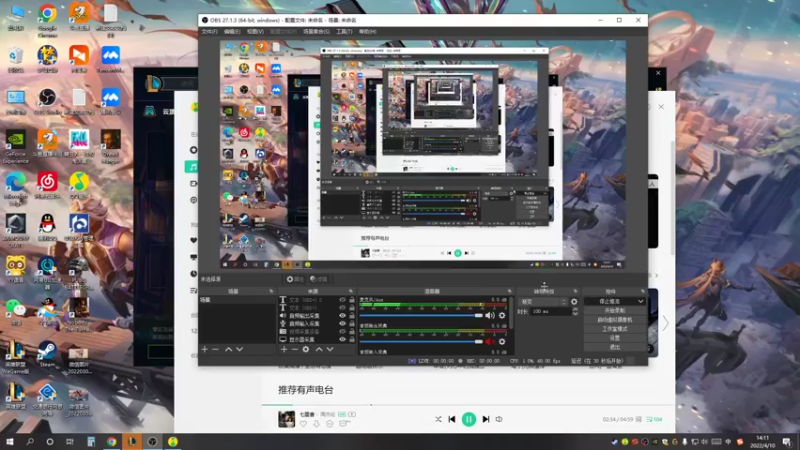Open the 104-song play queue in the music player
Viewport: 800px width, 450px height.
[x=654, y=419]
